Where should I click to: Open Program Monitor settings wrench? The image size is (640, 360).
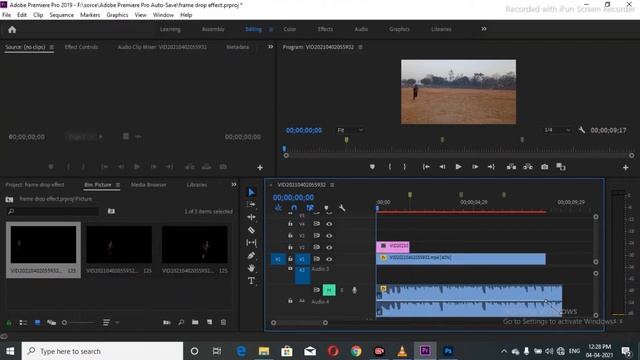pyautogui.click(x=582, y=130)
